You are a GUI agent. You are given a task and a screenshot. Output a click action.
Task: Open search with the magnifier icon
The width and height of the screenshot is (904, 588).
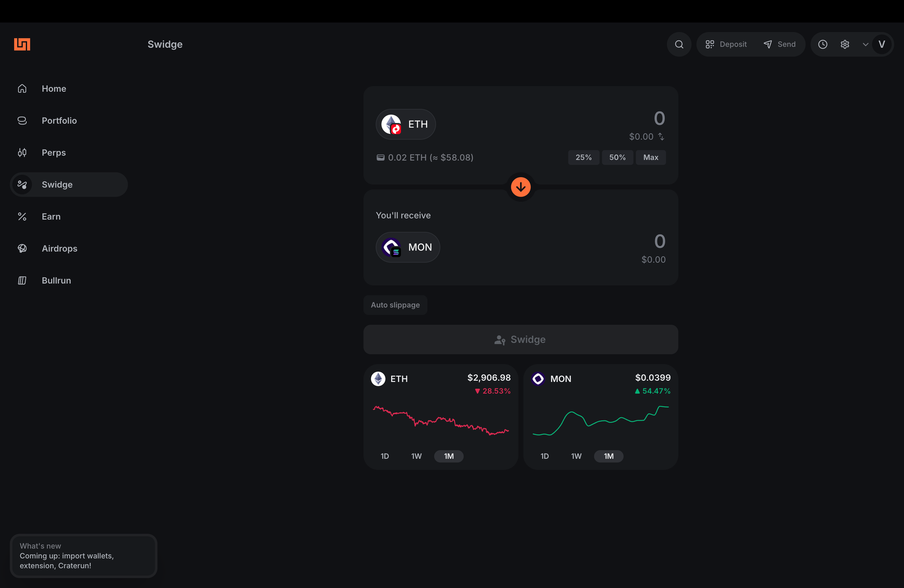pos(679,44)
